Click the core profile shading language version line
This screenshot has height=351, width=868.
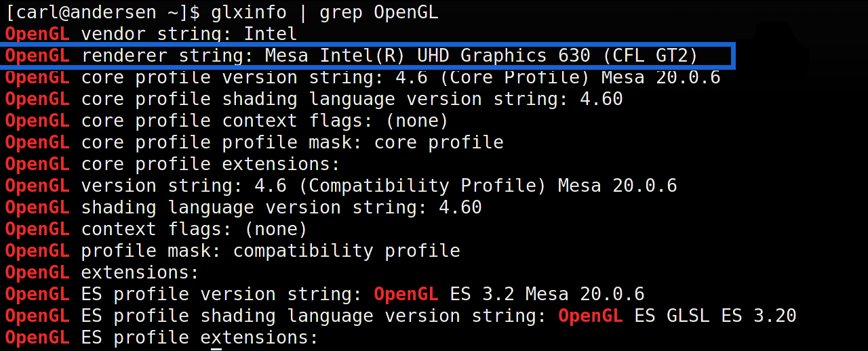point(313,99)
